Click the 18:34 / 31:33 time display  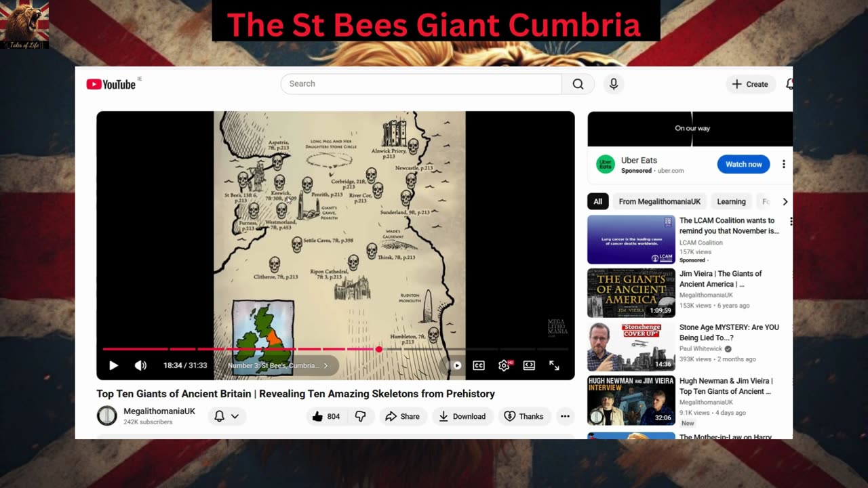[185, 365]
